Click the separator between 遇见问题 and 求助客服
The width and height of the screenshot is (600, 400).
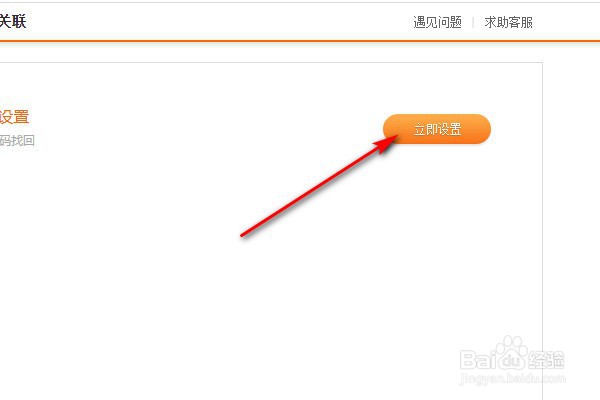pyautogui.click(x=473, y=22)
